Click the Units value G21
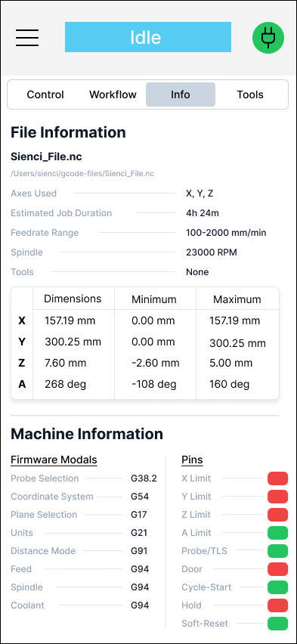Image resolution: width=297 pixels, height=644 pixels. [139, 533]
